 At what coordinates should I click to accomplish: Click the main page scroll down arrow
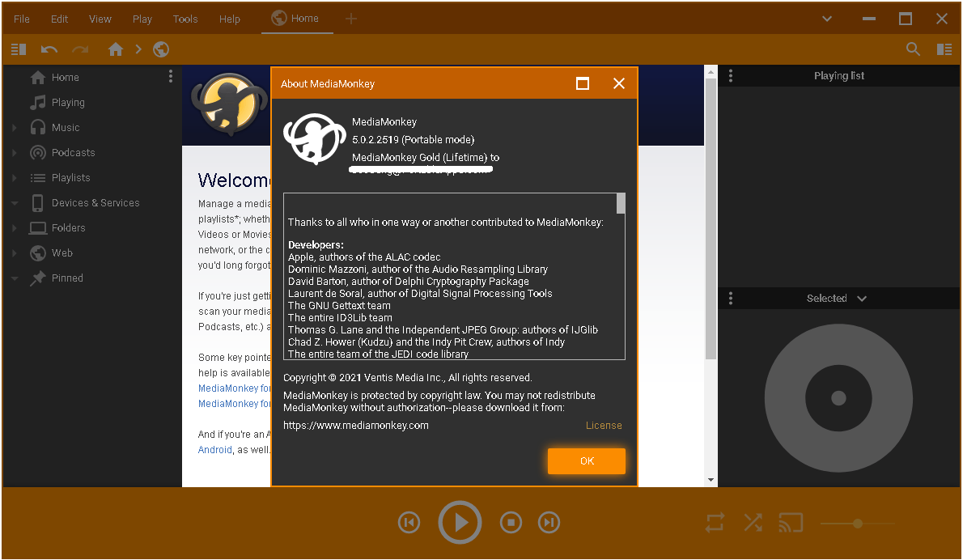[711, 480]
